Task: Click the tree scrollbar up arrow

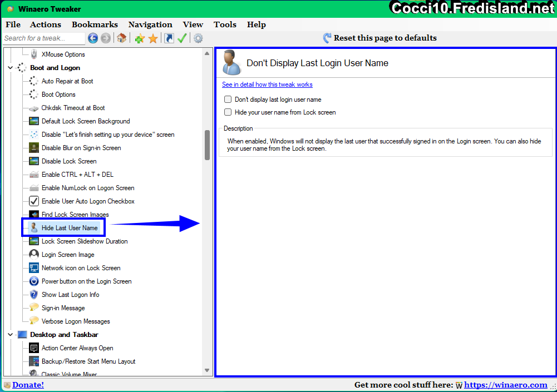Action: tap(207, 53)
